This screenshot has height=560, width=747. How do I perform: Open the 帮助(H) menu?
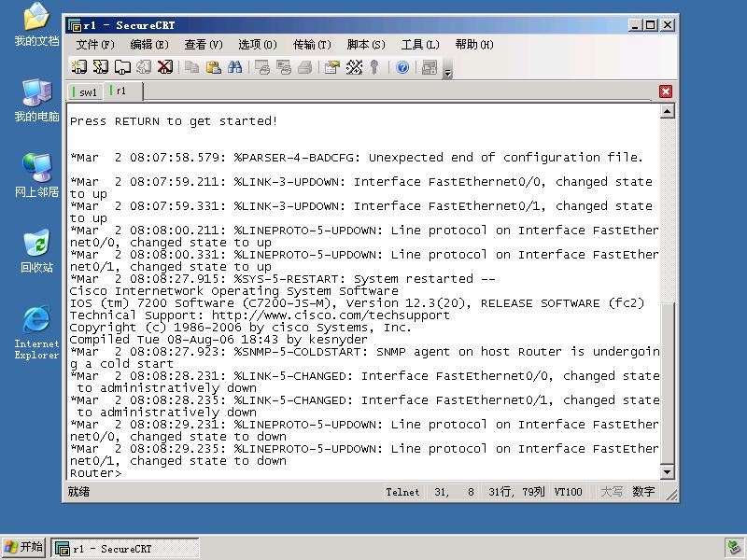click(x=474, y=45)
